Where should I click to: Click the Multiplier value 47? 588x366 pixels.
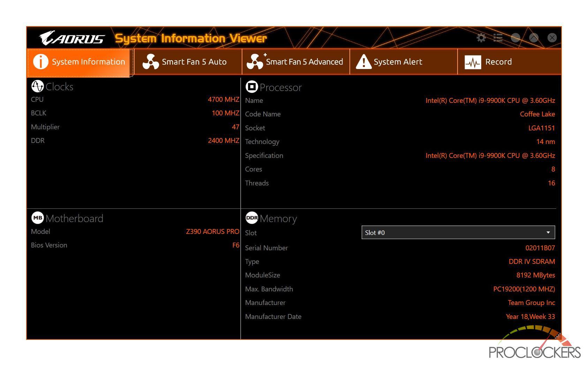(235, 127)
